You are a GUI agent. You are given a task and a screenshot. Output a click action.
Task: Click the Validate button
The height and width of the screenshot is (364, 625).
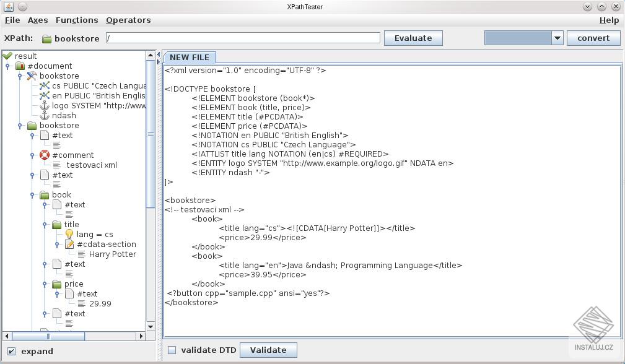268,350
